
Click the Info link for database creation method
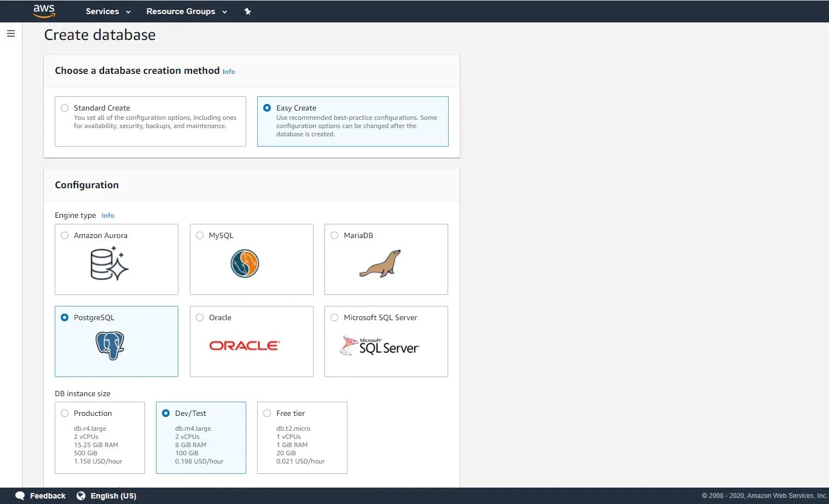tap(229, 71)
